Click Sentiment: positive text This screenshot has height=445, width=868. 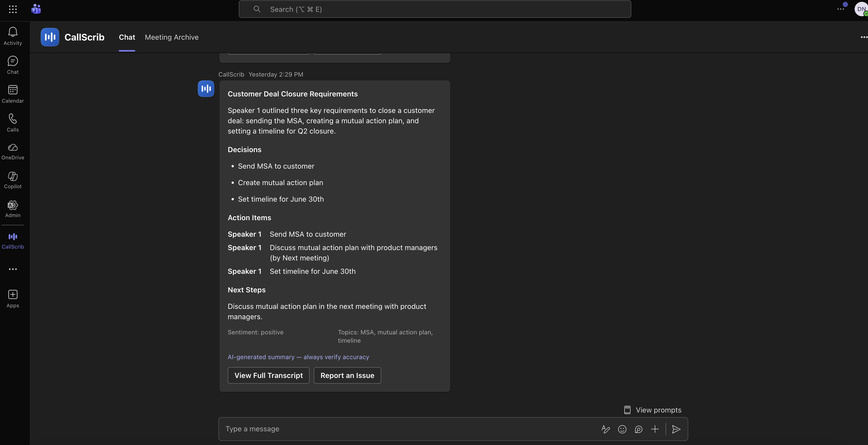(x=256, y=332)
